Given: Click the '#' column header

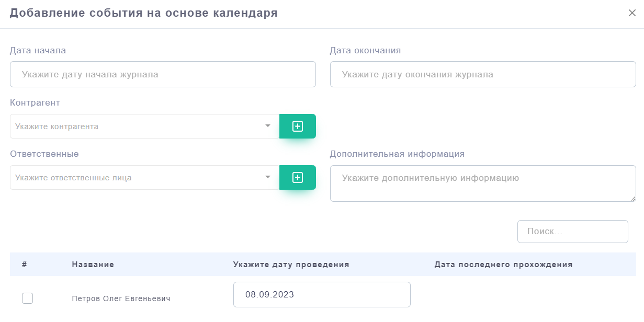Looking at the screenshot, I should coord(25,264).
